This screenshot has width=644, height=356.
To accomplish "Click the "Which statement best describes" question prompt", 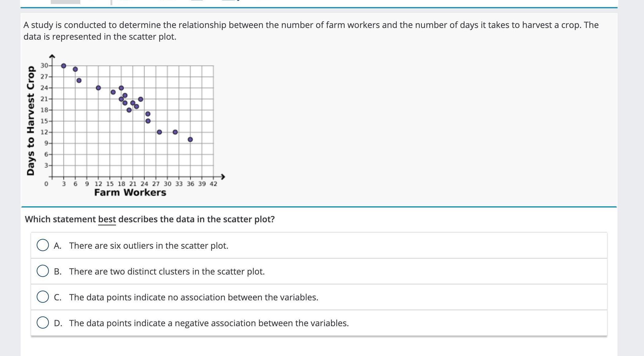I will (x=150, y=219).
